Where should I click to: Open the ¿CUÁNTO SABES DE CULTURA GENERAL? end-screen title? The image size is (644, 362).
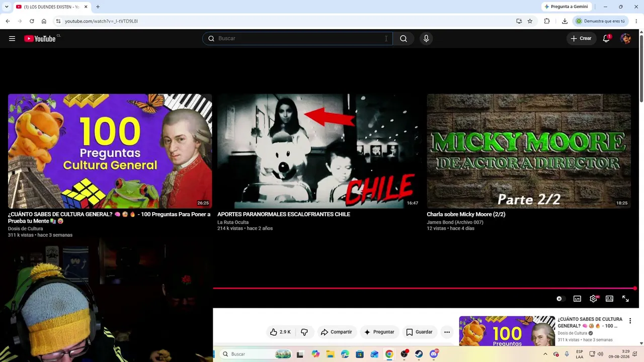click(109, 218)
